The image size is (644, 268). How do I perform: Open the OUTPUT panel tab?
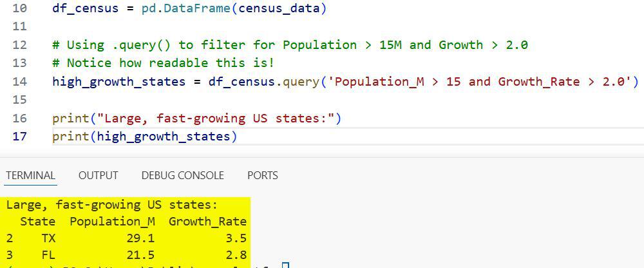98,175
